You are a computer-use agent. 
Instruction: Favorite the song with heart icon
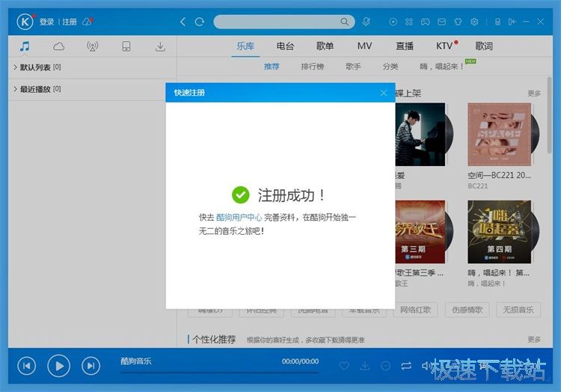tap(344, 366)
